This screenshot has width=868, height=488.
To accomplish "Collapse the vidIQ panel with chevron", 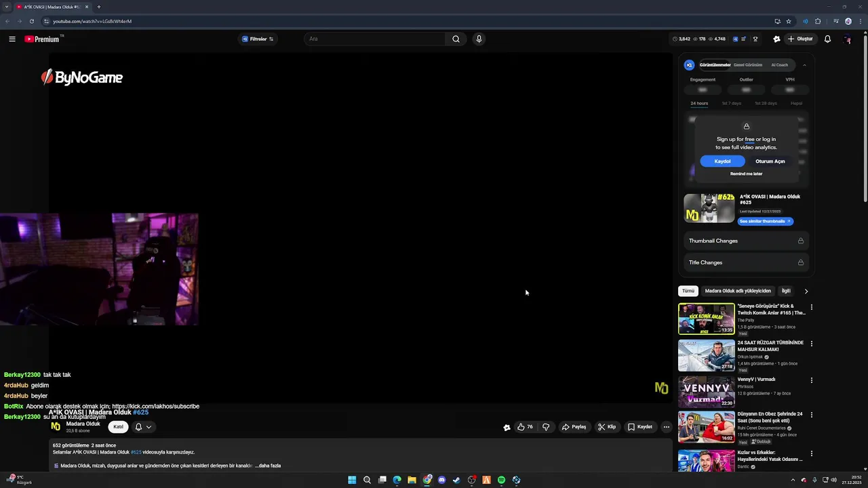I will [804, 65].
